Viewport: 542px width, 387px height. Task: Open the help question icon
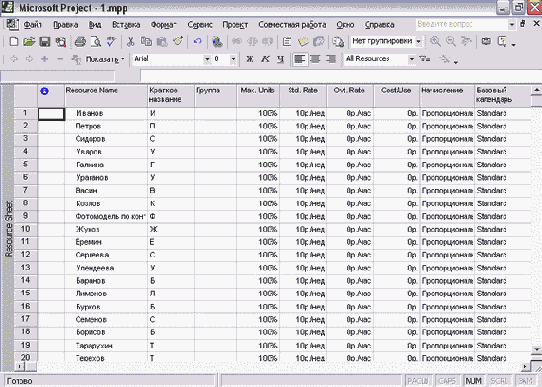tap(502, 42)
